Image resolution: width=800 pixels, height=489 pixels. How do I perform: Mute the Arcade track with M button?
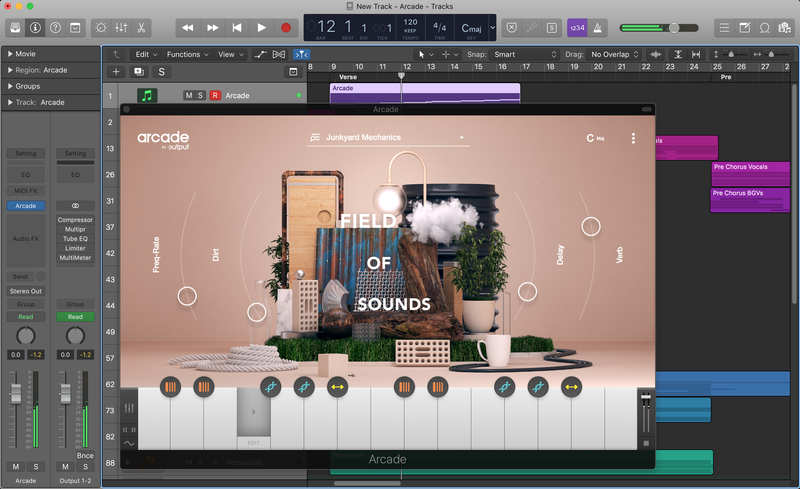click(x=187, y=96)
